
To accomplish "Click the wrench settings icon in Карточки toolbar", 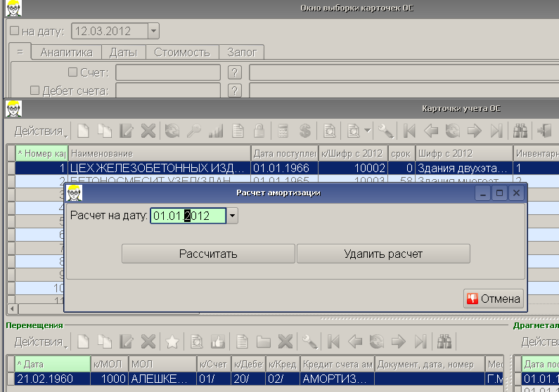I will tap(384, 131).
